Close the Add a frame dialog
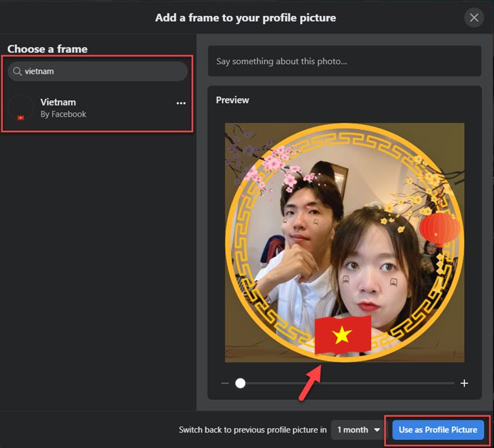Image resolution: width=494 pixels, height=448 pixels. [474, 18]
